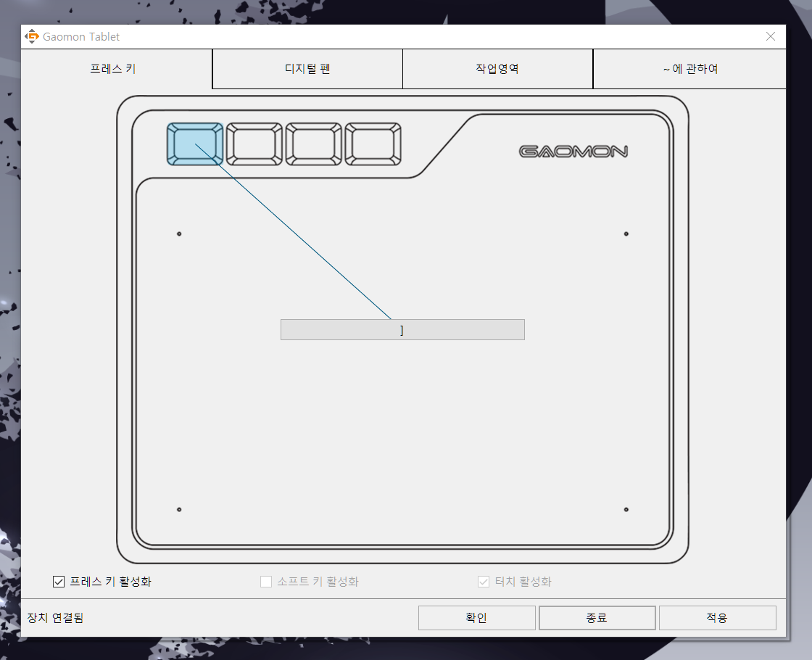The height and width of the screenshot is (660, 812).
Task: Toggle the 소프트 키 활성화 checkbox
Action: [266, 582]
